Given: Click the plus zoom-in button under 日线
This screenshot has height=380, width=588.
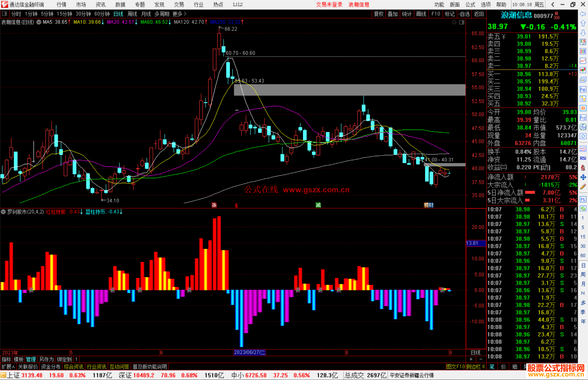Looking at the screenshot, I should [x=471, y=359].
